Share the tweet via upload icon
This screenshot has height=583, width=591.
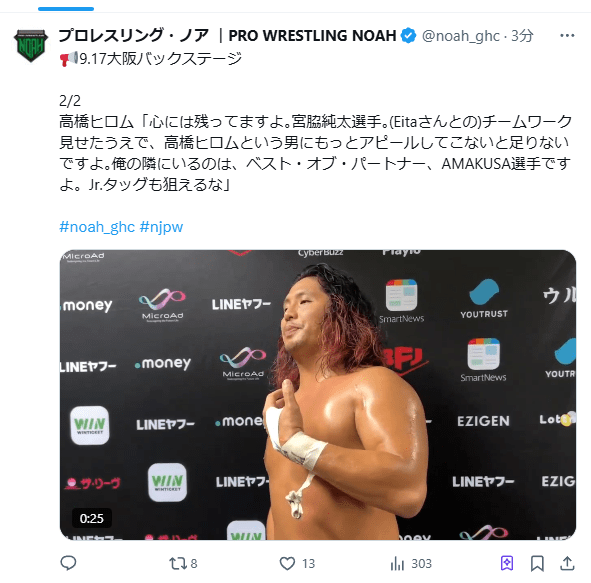(x=567, y=563)
